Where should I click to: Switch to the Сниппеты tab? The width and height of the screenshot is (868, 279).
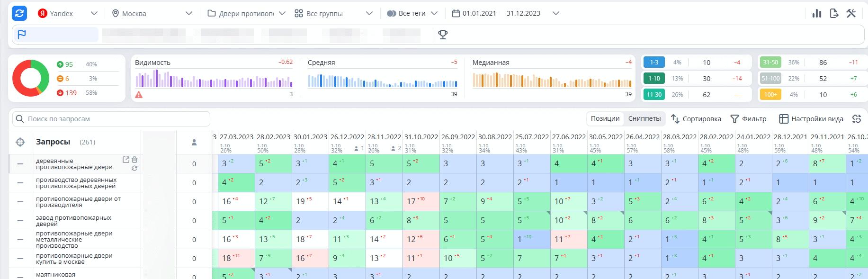644,119
